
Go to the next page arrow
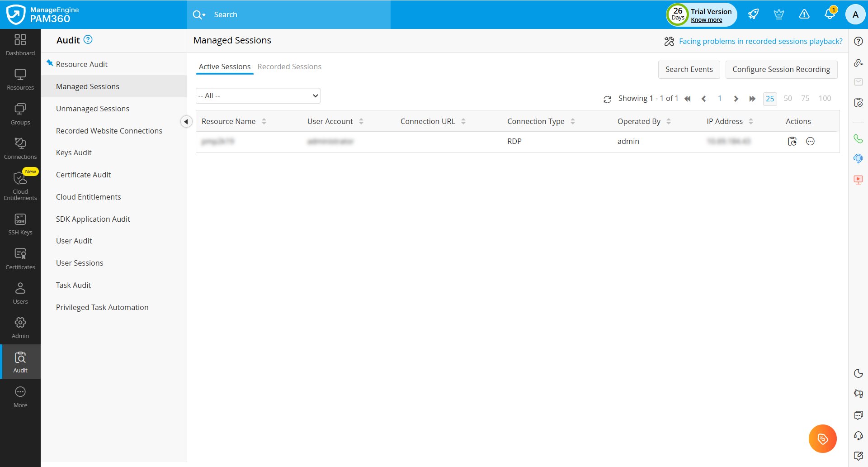click(x=736, y=99)
